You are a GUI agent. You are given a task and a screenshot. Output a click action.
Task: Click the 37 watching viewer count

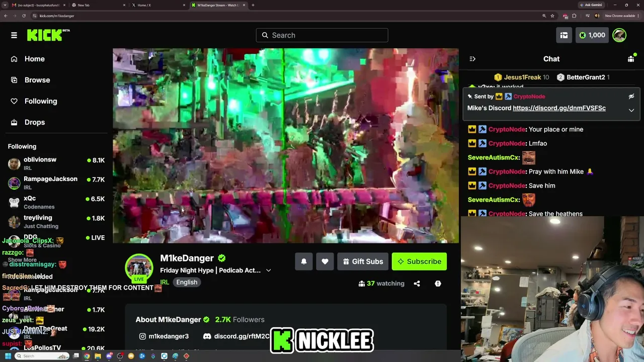pos(381,284)
